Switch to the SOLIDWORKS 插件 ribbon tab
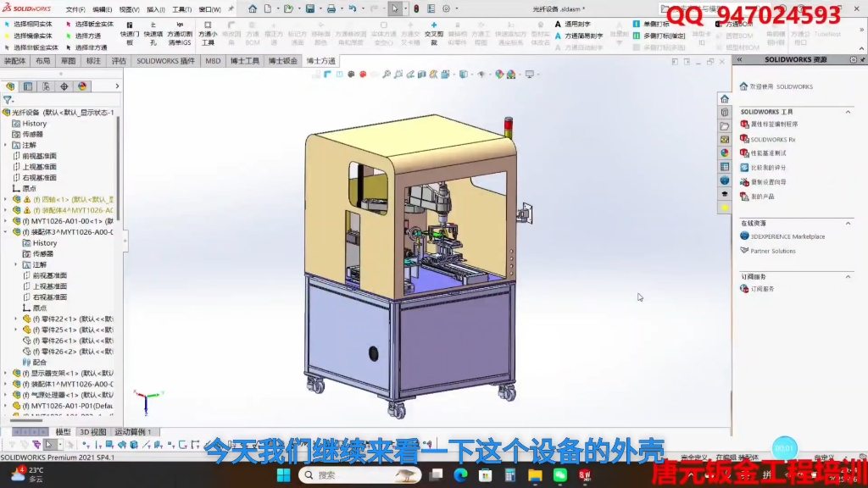868x488 pixels. (x=166, y=61)
